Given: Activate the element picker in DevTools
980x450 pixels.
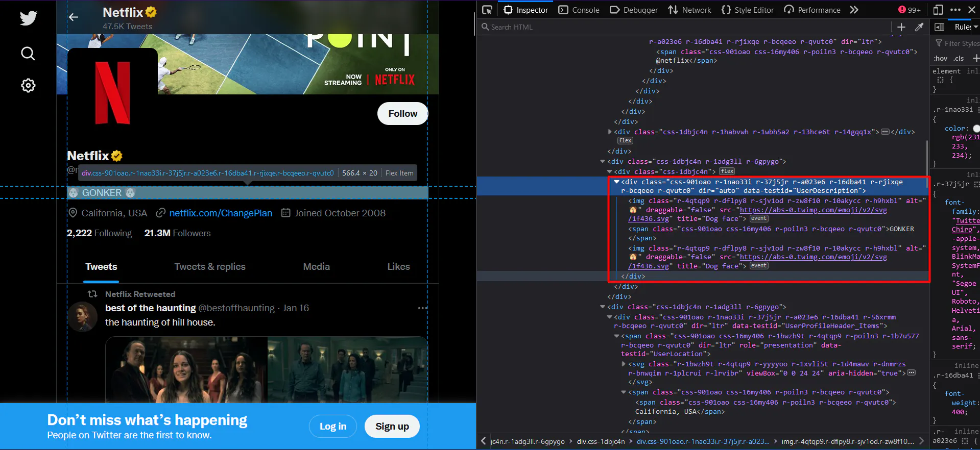Looking at the screenshot, I should coord(487,10).
